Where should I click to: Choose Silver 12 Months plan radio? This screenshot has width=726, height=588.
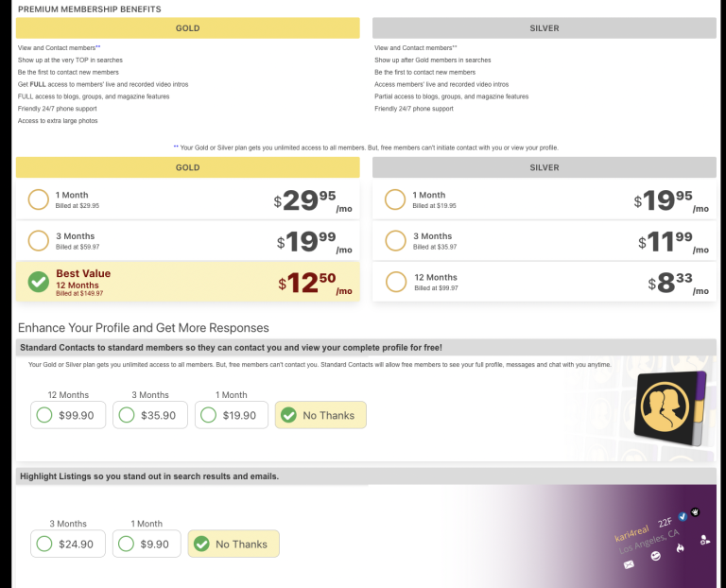tap(395, 282)
